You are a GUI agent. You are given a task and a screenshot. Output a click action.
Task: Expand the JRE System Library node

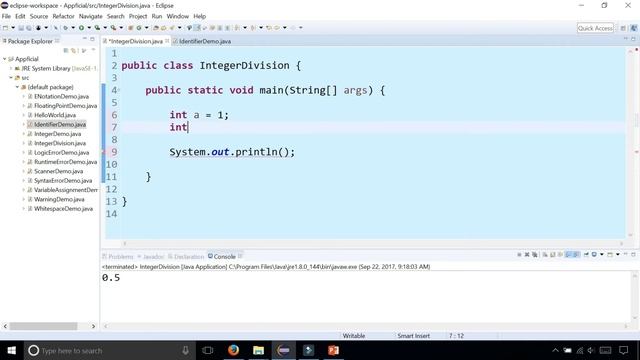[x=11, y=69]
